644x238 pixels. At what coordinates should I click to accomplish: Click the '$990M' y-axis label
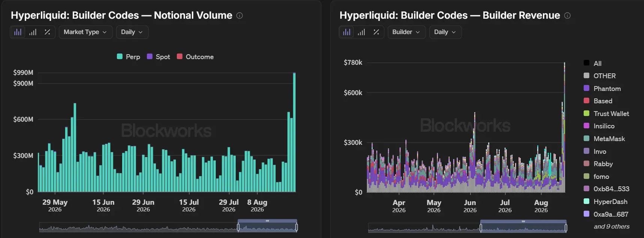tap(23, 73)
